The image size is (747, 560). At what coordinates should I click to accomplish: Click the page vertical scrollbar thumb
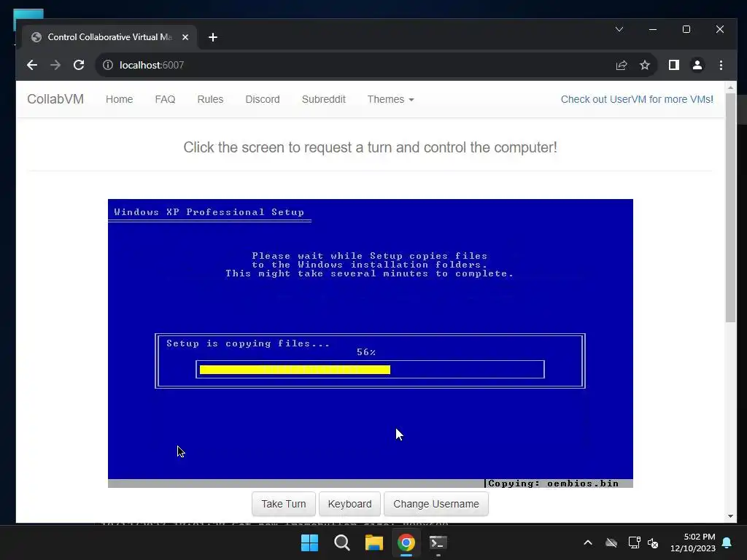(x=731, y=208)
